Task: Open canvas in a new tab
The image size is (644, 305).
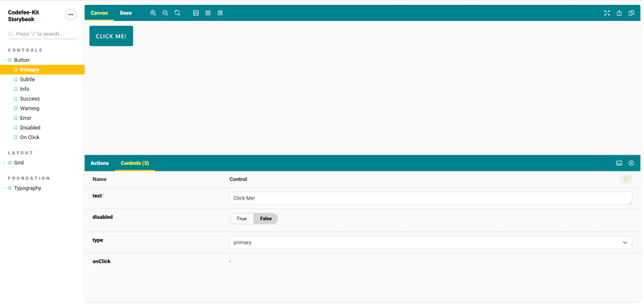Action: 619,13
